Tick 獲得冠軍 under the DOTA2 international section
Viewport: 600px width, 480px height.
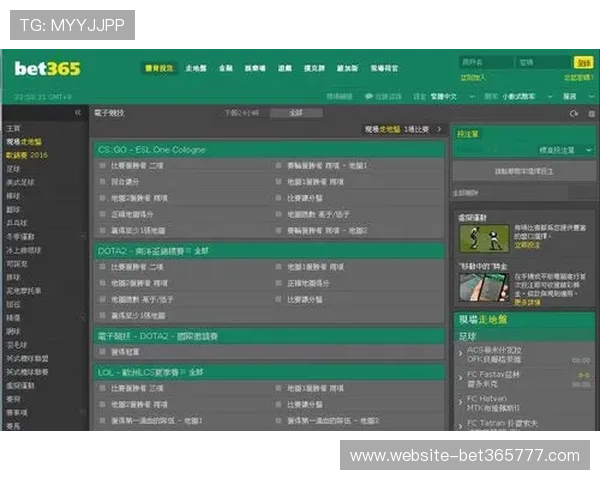pyautogui.click(x=102, y=351)
